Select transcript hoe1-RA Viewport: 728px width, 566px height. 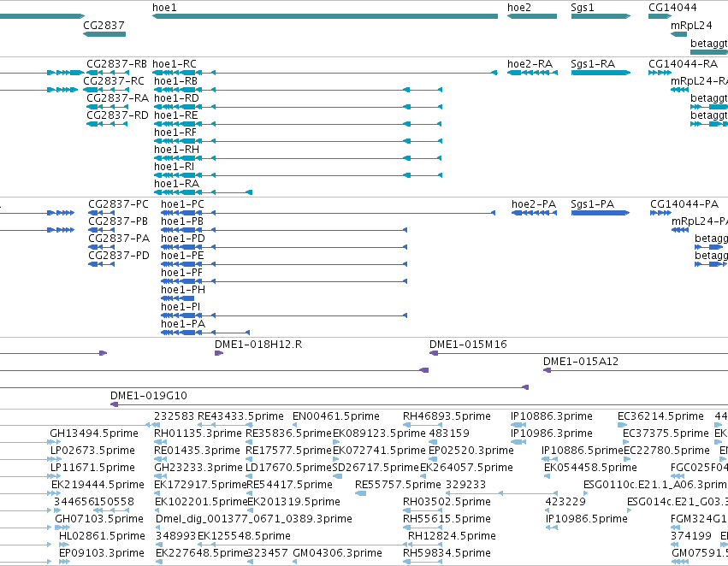[x=176, y=184]
